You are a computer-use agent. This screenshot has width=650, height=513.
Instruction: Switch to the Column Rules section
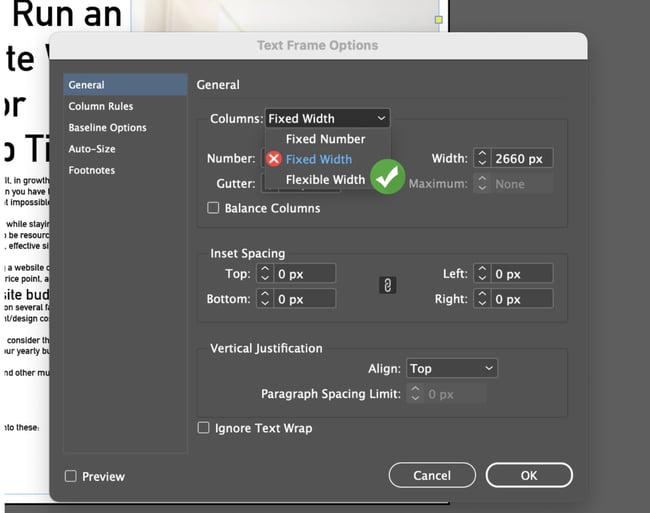pyautogui.click(x=101, y=106)
